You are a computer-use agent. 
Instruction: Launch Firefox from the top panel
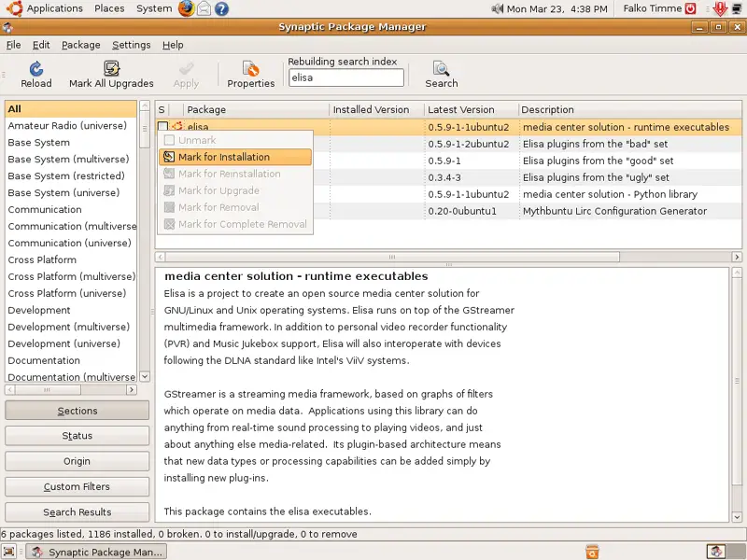186,8
